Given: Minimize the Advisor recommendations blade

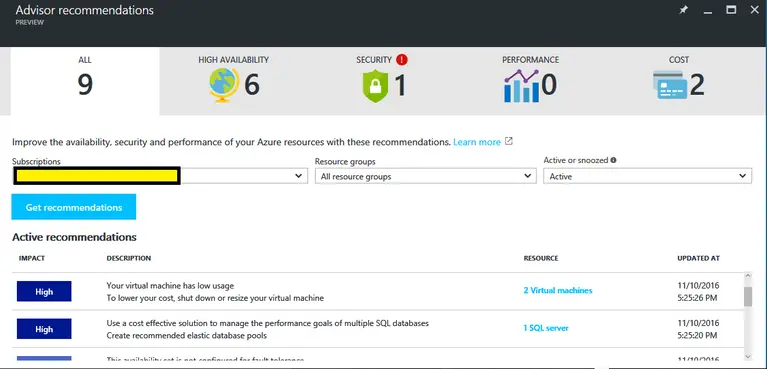Looking at the screenshot, I should coord(707,11).
